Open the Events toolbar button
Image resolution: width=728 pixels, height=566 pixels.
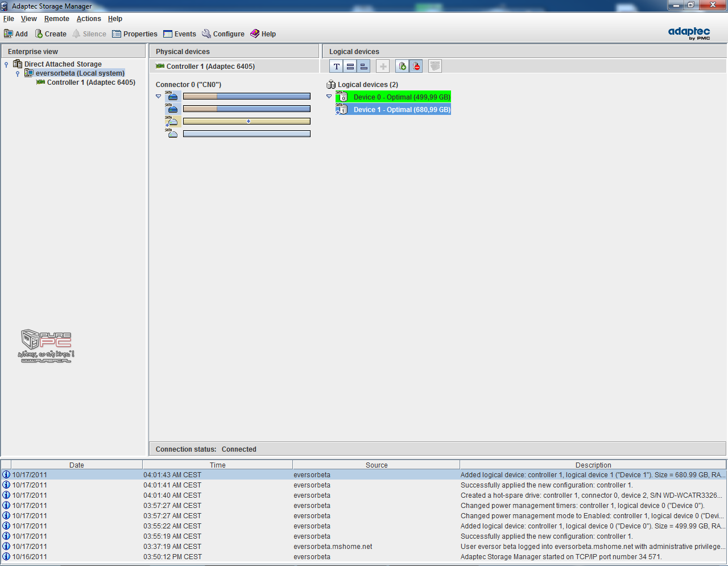coord(180,34)
